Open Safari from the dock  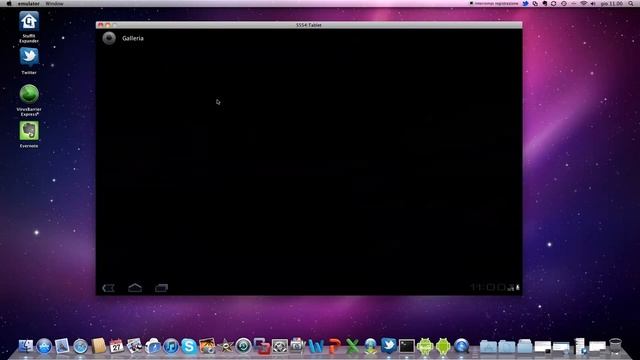(x=80, y=347)
